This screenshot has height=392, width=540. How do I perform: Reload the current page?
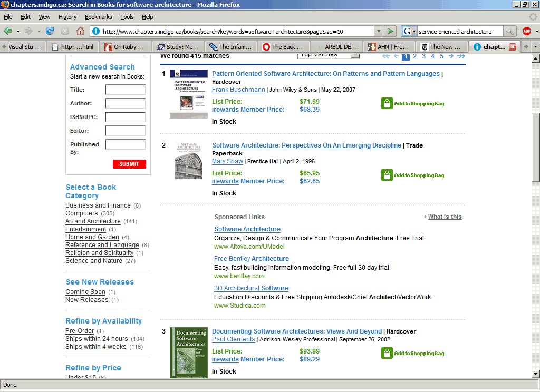pos(50,31)
